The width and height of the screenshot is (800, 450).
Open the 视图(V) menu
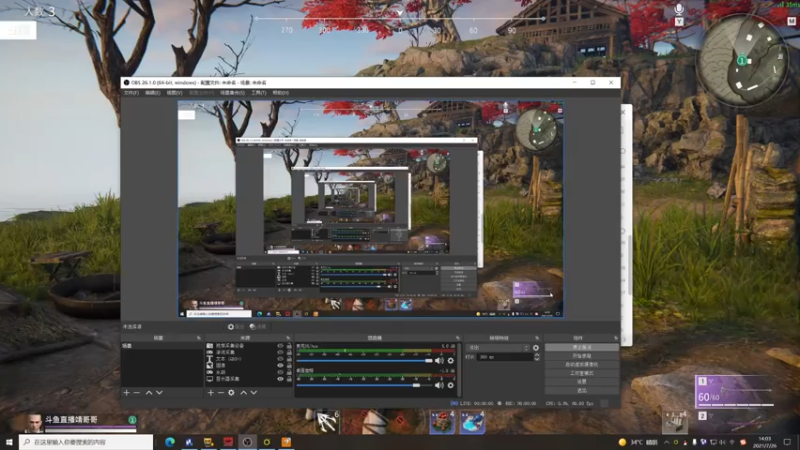[x=174, y=93]
